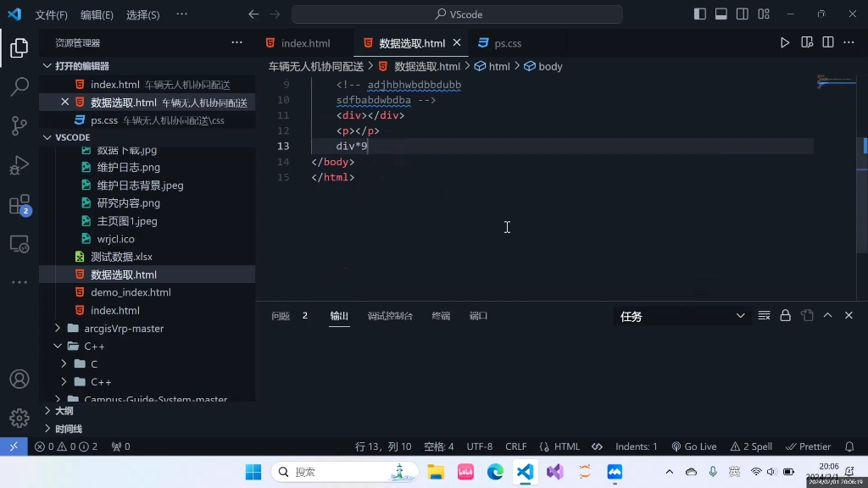
Task: Toggle output auto-scroll lock
Action: point(785,315)
